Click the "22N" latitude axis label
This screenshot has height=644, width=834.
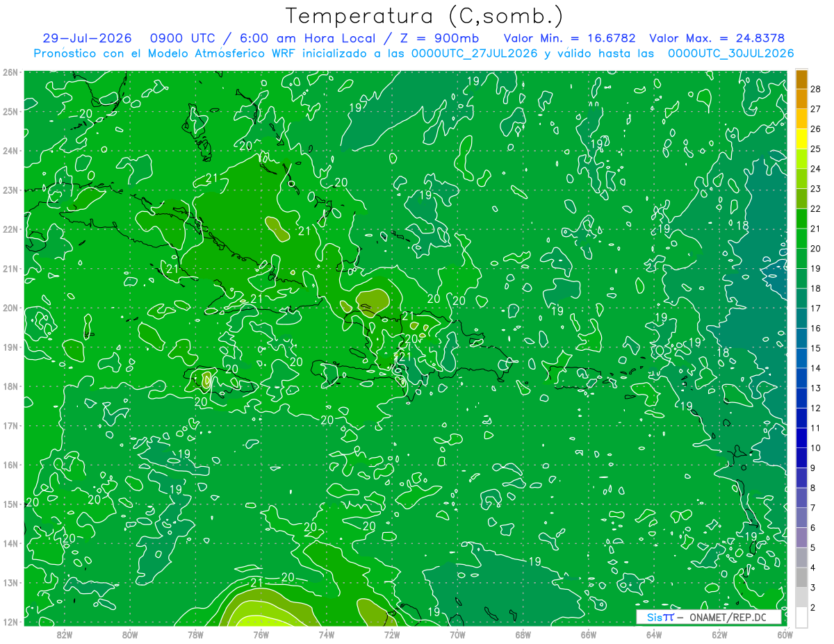pos(10,229)
